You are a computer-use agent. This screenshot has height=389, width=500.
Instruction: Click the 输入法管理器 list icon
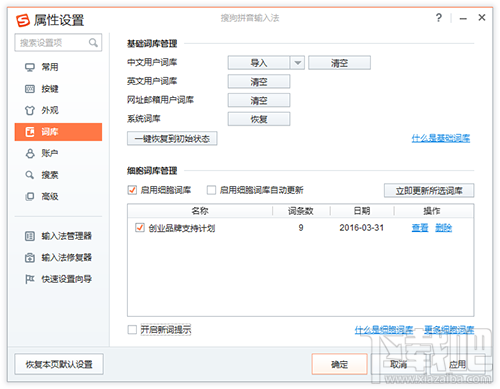tap(30, 236)
